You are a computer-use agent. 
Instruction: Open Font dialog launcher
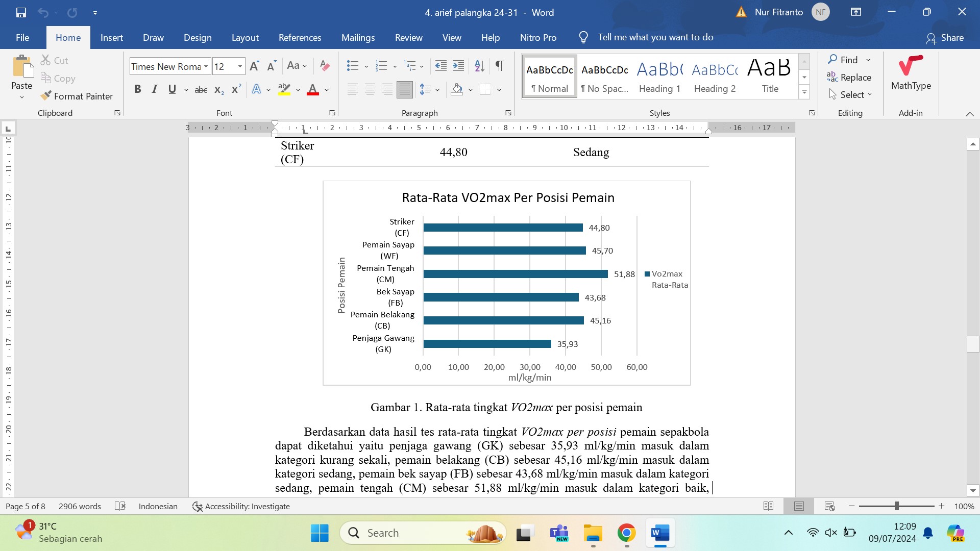[332, 113]
